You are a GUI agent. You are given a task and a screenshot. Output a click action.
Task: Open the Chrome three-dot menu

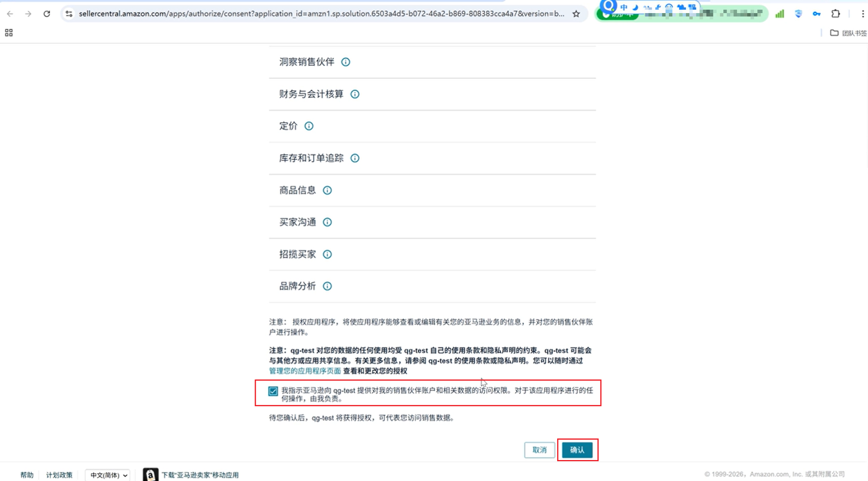coord(862,14)
